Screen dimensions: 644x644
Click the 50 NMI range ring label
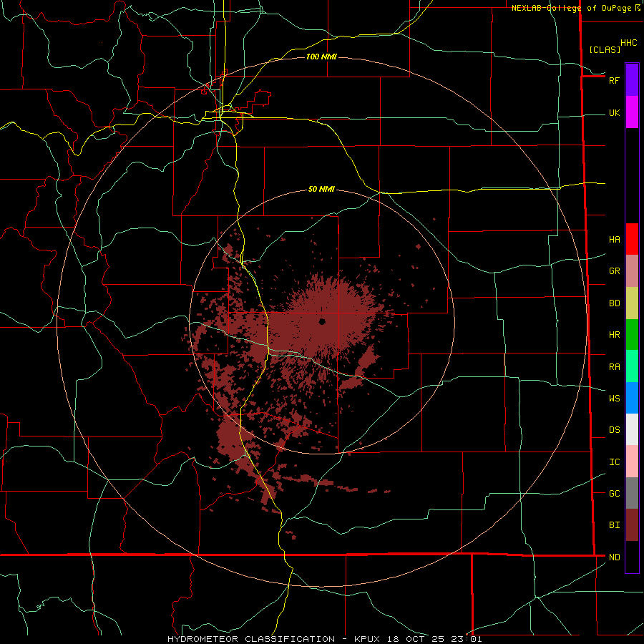pos(321,189)
